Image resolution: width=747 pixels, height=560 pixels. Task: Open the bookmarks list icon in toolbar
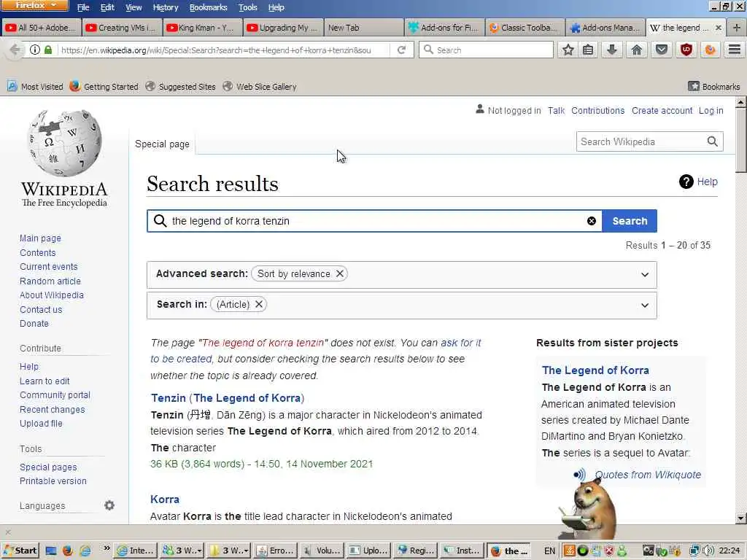(589, 50)
